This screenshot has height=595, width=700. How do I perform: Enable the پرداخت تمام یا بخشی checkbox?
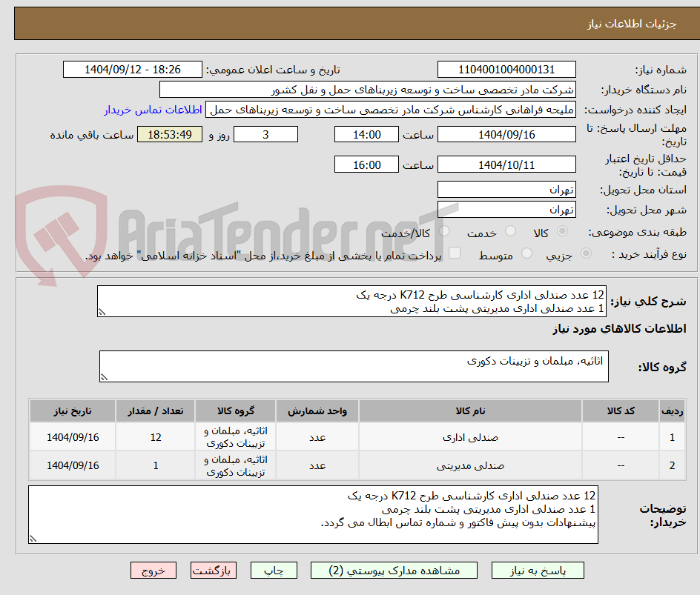tap(455, 253)
